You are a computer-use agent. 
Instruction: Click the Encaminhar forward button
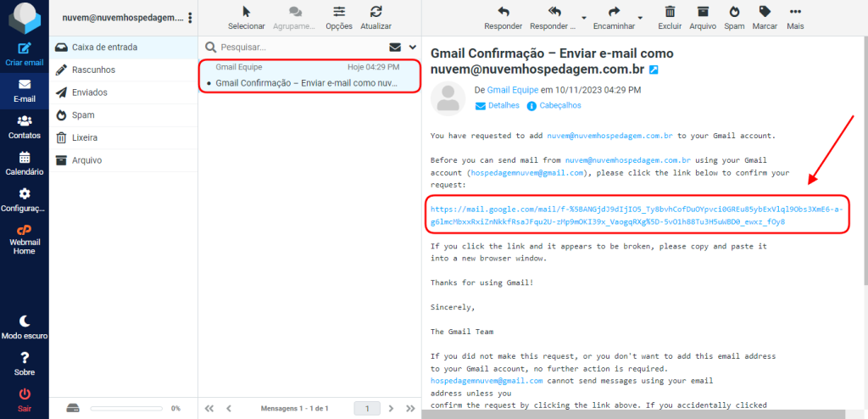point(614,18)
